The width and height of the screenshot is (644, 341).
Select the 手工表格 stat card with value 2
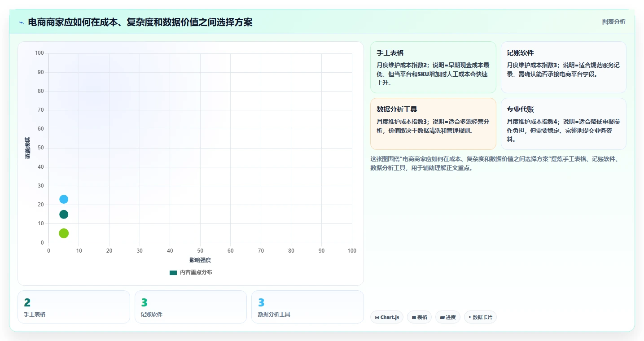click(74, 307)
